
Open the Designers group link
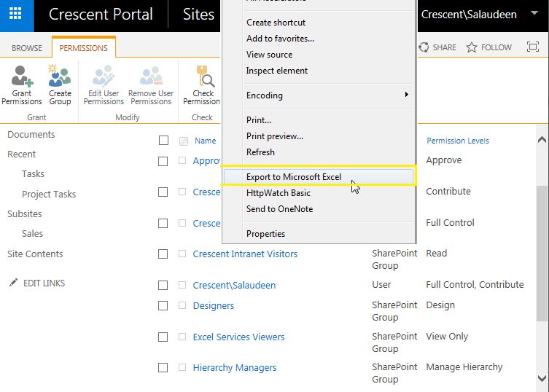214,306
